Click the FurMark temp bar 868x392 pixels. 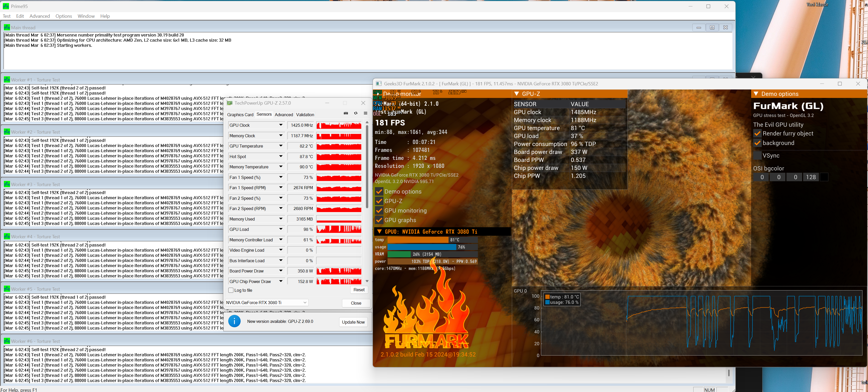point(433,240)
